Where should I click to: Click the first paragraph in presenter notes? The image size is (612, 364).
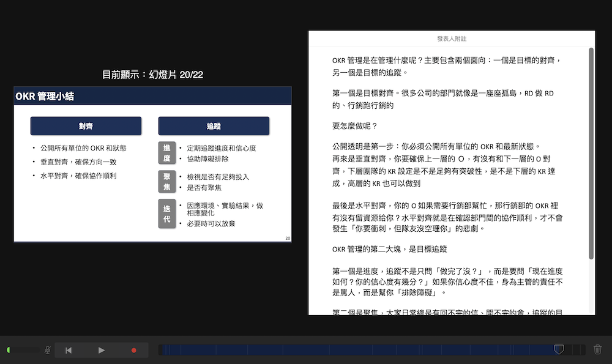[446, 66]
